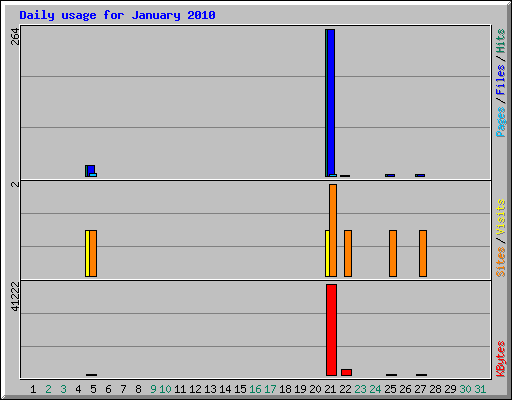This screenshot has width=512, height=400.
Task: Click the orange Sites bar for day 5
Action: pyautogui.click(x=93, y=253)
